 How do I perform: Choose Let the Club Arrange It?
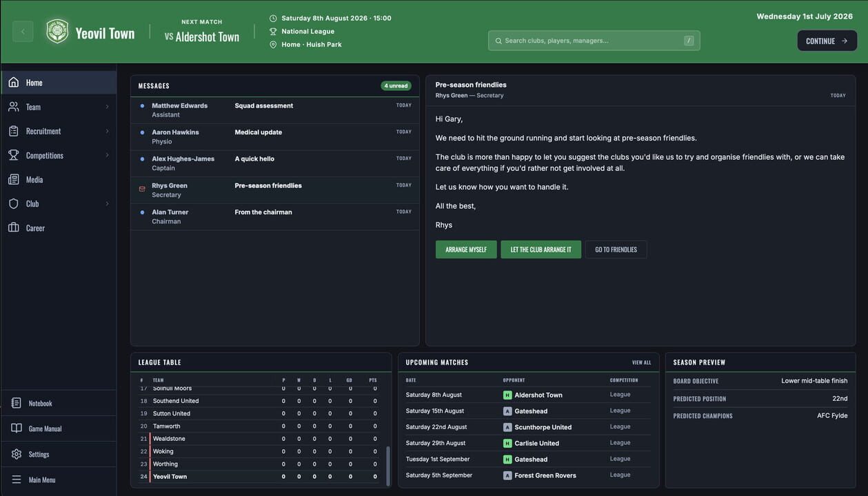pyautogui.click(x=541, y=249)
